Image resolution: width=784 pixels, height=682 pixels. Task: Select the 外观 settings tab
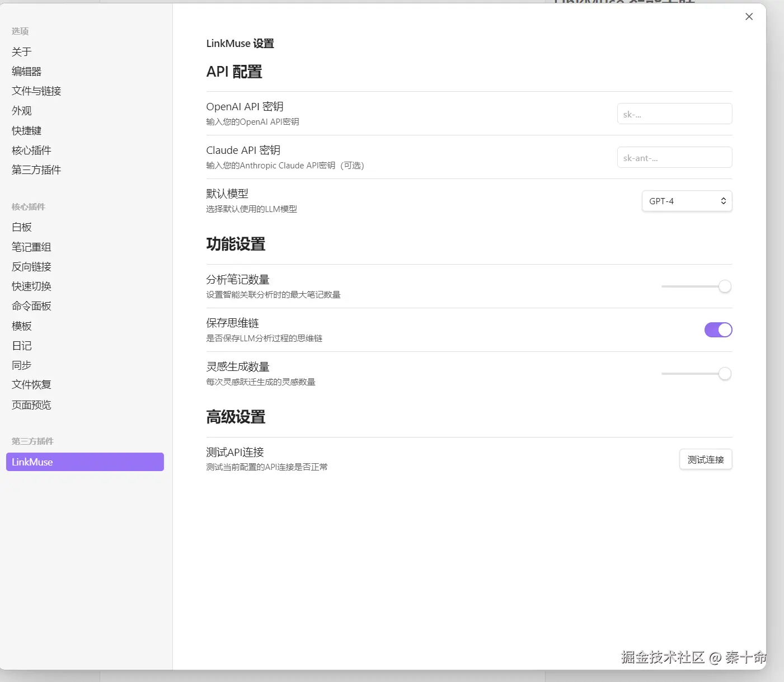pos(22,111)
